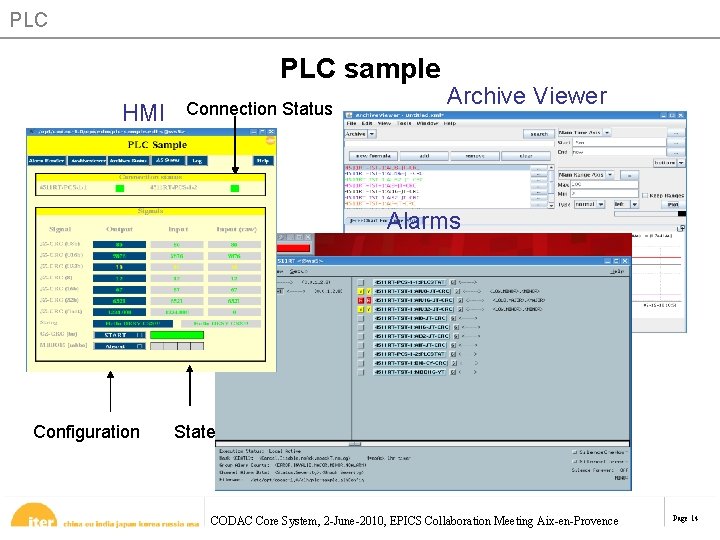Image resolution: width=720 pixels, height=540 pixels.
Task: Click the green state bar beside START
Action: tap(177, 335)
